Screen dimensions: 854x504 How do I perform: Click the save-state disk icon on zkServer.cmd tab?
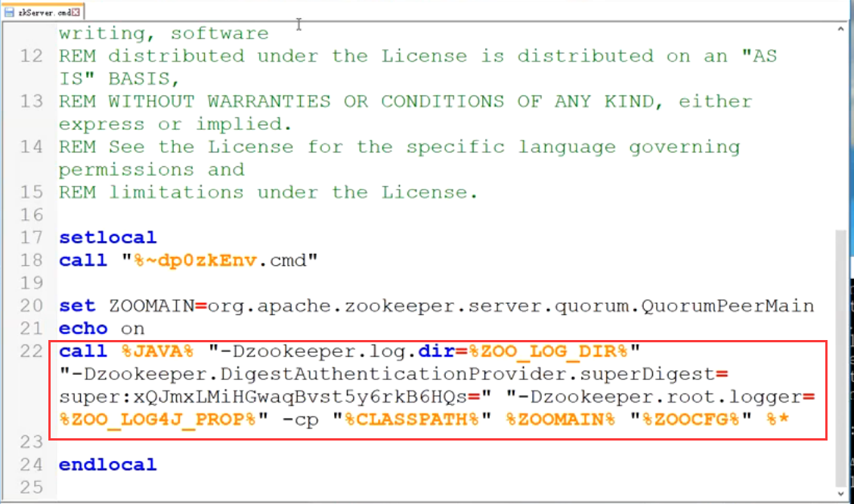9,12
